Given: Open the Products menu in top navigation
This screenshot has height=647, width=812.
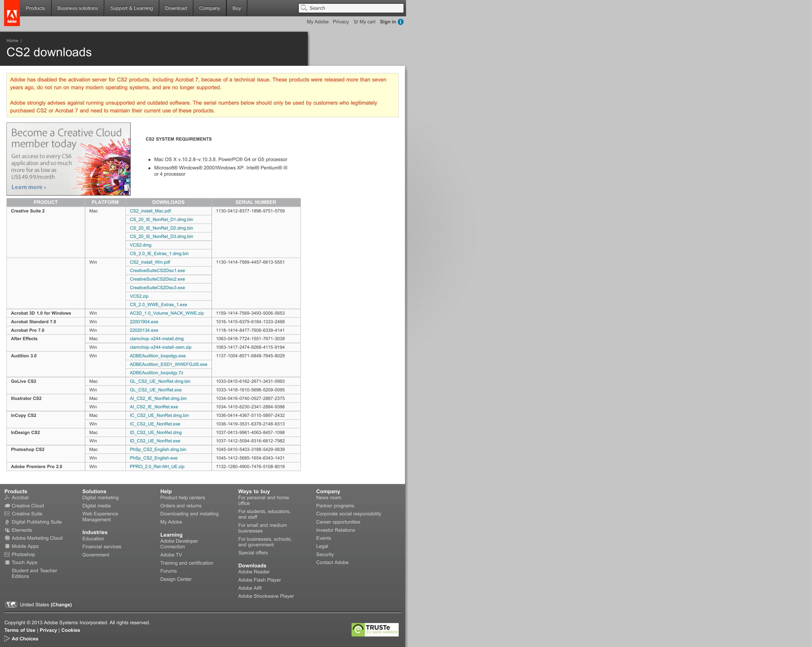Looking at the screenshot, I should [x=35, y=8].
